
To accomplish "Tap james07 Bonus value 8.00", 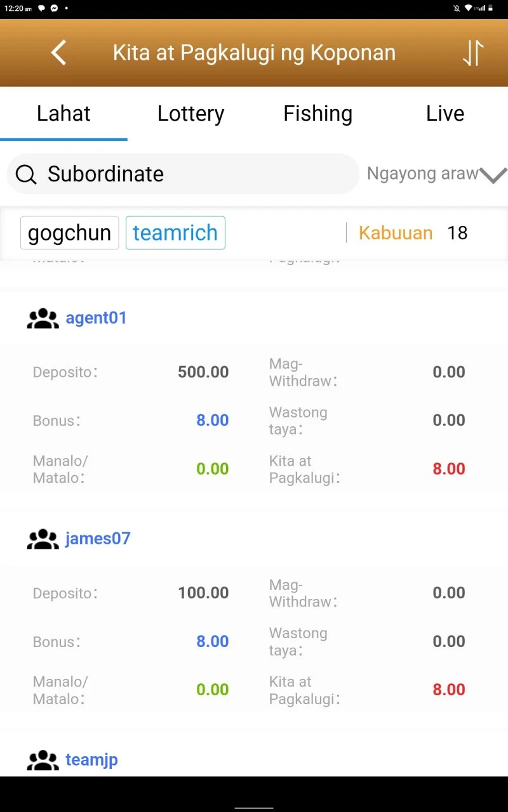I will pos(213,641).
